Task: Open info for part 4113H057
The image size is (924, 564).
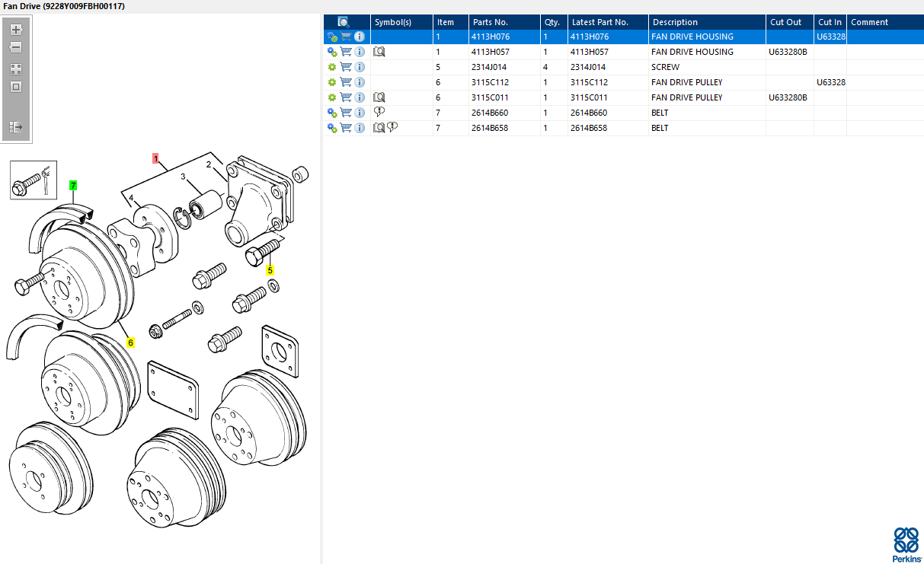Action: pos(360,52)
